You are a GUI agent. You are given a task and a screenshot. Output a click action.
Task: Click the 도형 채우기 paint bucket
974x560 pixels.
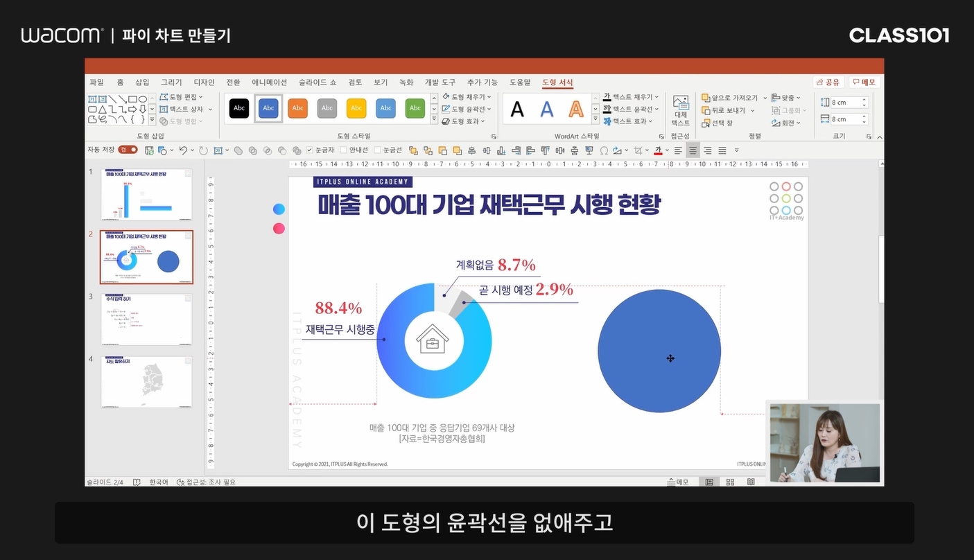point(446,97)
